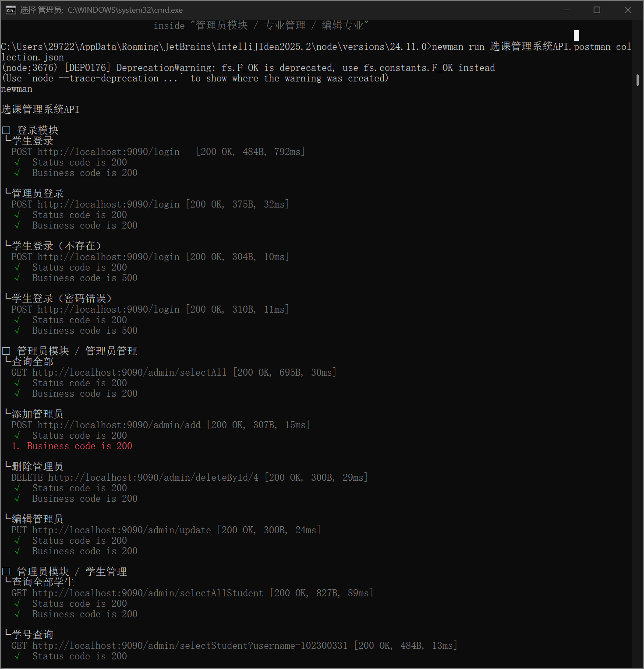The height and width of the screenshot is (669, 644).
Task: Click 'Business code is 200' under 编辑管理员
Action: pyautogui.click(x=85, y=551)
